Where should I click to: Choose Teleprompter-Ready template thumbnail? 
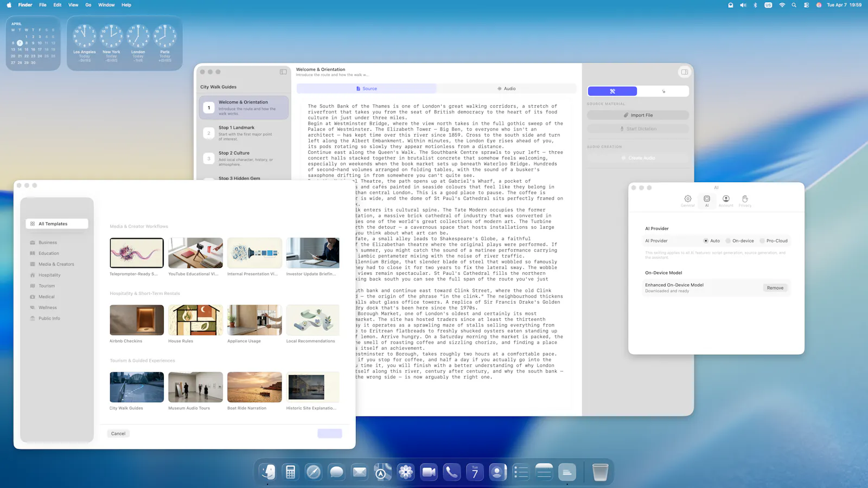137,253
